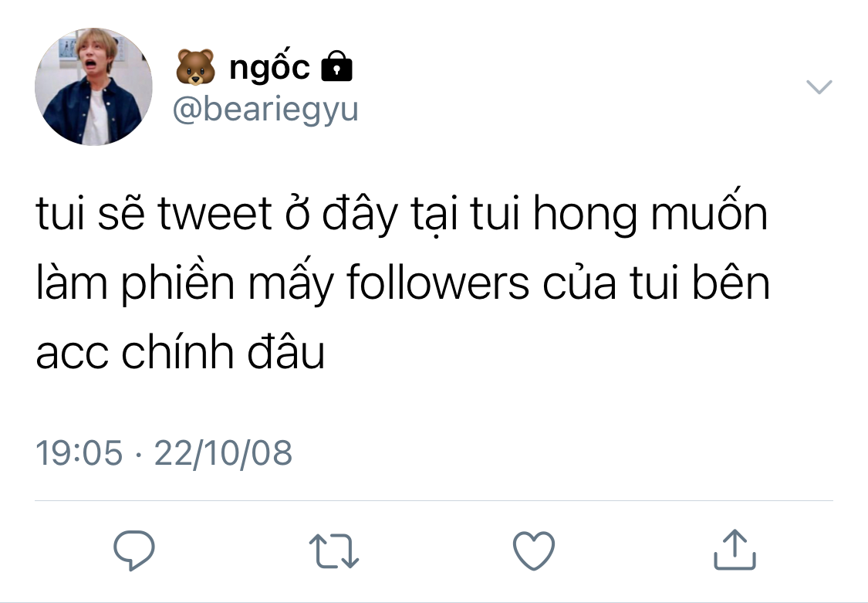Click the word "bên" ending second line
The width and height of the screenshot is (868, 603).
[x=732, y=283]
